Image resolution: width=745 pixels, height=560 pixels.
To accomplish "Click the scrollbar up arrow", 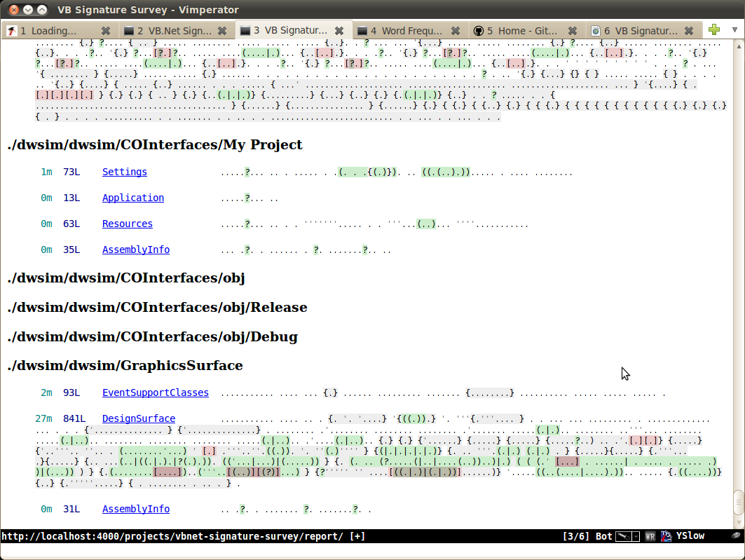I will [x=739, y=46].
